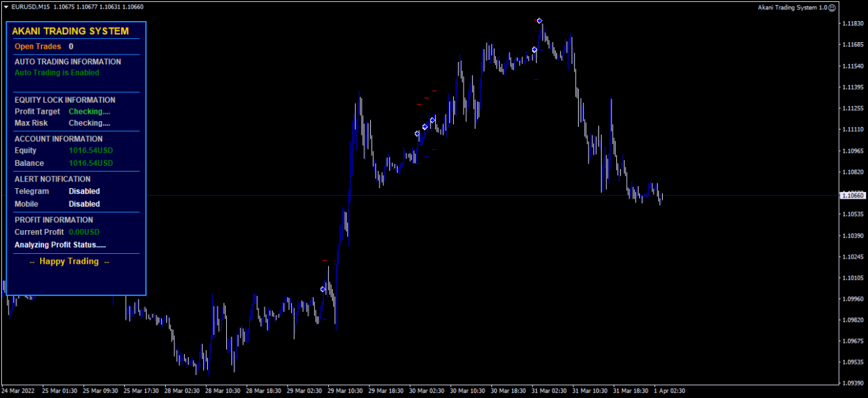Viewport: 868px width, 398px height.
Task: Click the smiley face Expert Advisor icon
Action: tap(832, 8)
